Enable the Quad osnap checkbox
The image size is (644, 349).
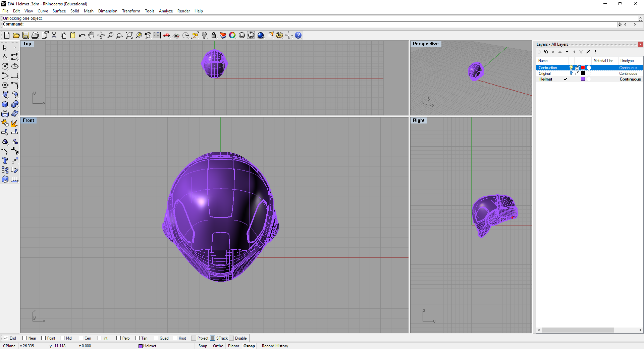[156, 338]
